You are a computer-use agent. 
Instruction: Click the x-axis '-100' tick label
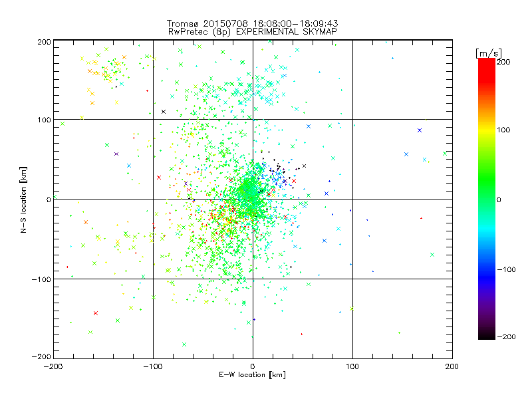pos(153,366)
